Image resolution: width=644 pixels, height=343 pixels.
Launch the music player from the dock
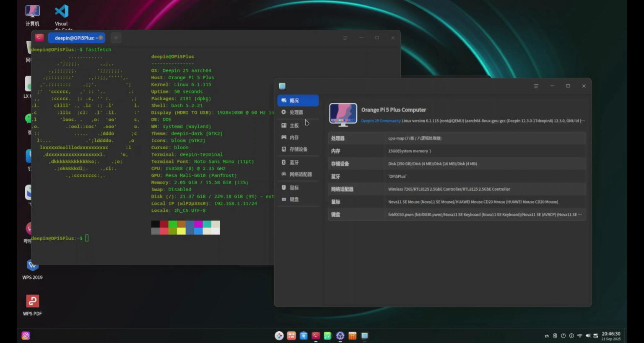[x=328, y=336]
